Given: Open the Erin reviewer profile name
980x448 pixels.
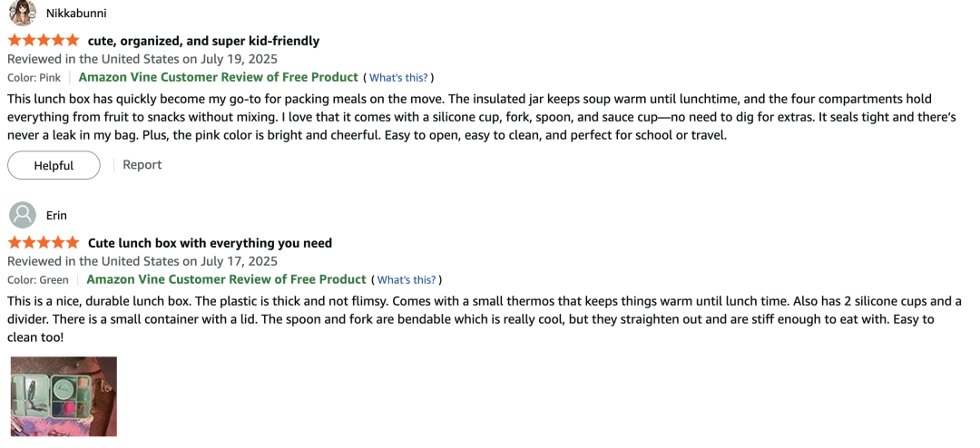Looking at the screenshot, I should [56, 216].
